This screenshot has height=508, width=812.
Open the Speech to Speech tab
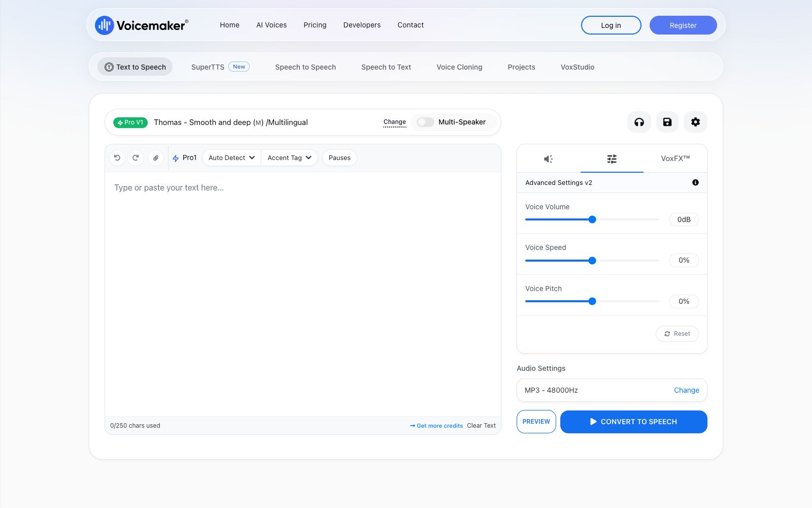(x=306, y=67)
